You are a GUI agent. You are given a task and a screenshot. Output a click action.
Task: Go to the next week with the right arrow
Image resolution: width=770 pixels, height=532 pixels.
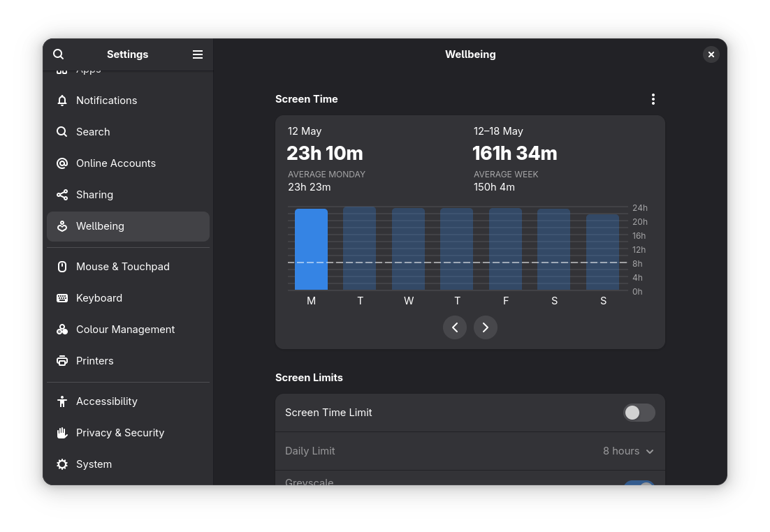click(485, 327)
